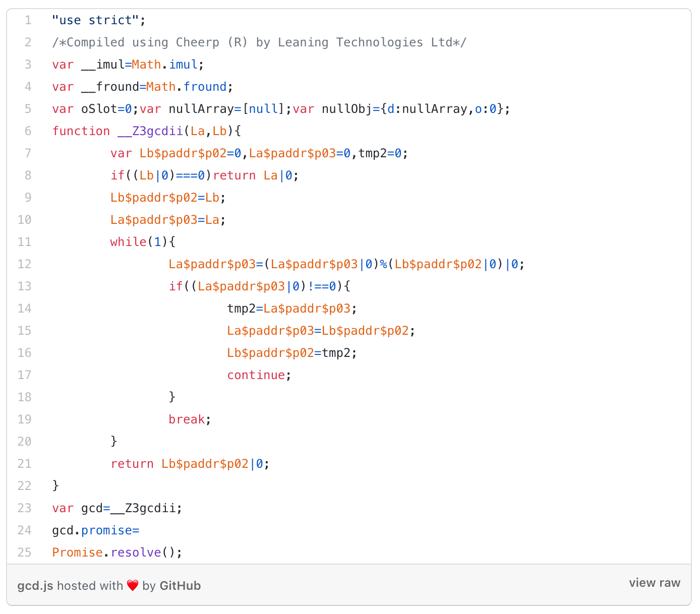Select the Math.imul reference on line 3

tap(165, 64)
